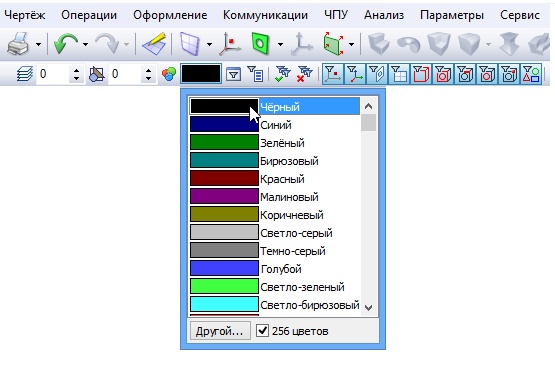Choose the Синий color from list
The height and width of the screenshot is (366, 555).
coord(274,125)
